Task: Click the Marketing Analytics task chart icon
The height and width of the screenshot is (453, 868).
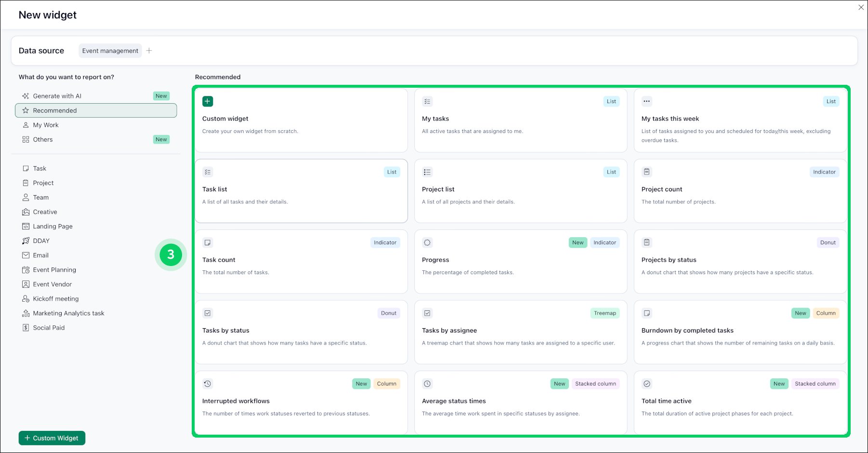Action: click(x=26, y=313)
